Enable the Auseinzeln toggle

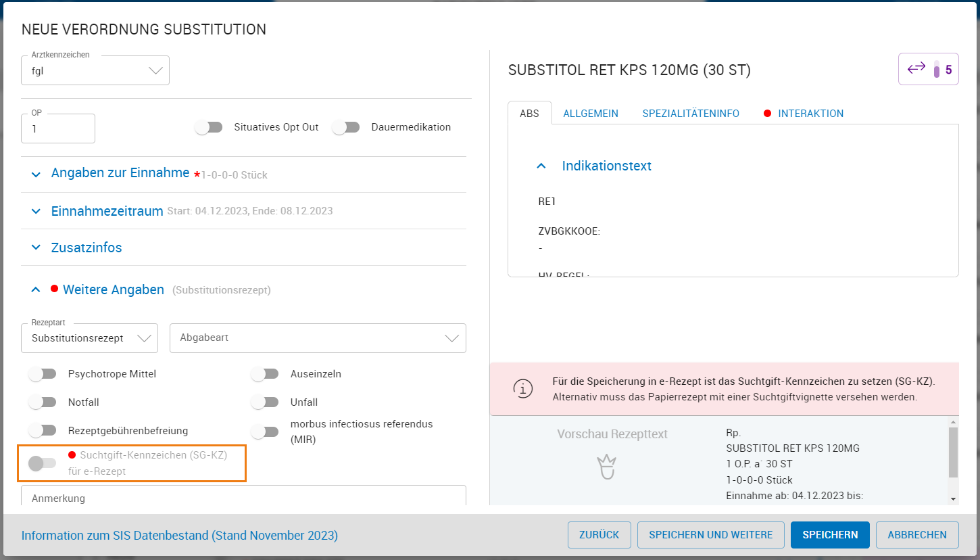(x=264, y=374)
